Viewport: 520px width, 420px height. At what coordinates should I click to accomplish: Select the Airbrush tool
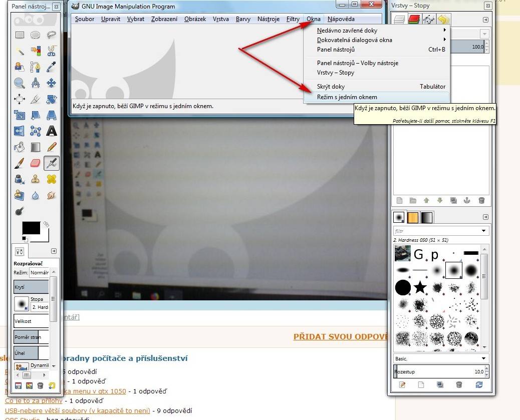52,163
